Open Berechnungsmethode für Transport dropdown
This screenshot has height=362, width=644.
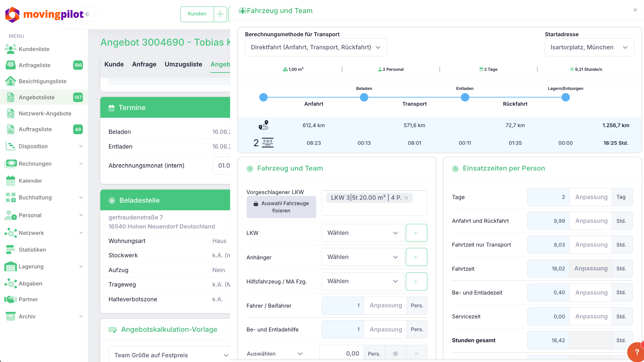pyautogui.click(x=316, y=47)
